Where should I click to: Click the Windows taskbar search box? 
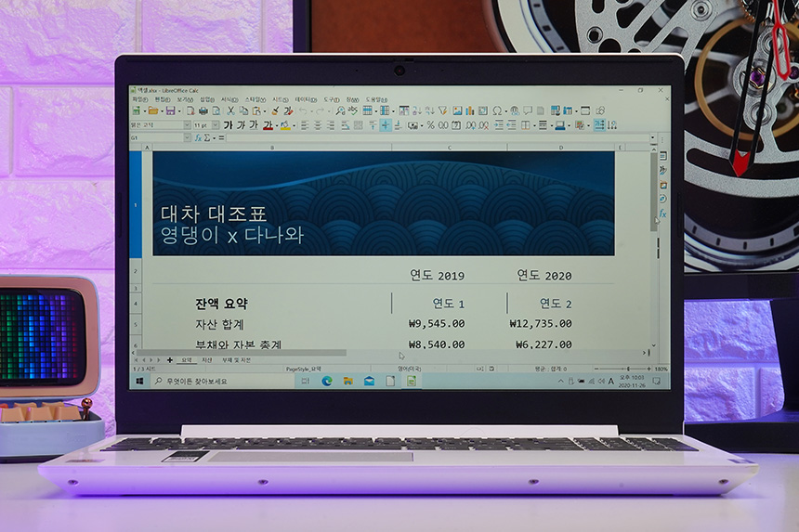222,381
